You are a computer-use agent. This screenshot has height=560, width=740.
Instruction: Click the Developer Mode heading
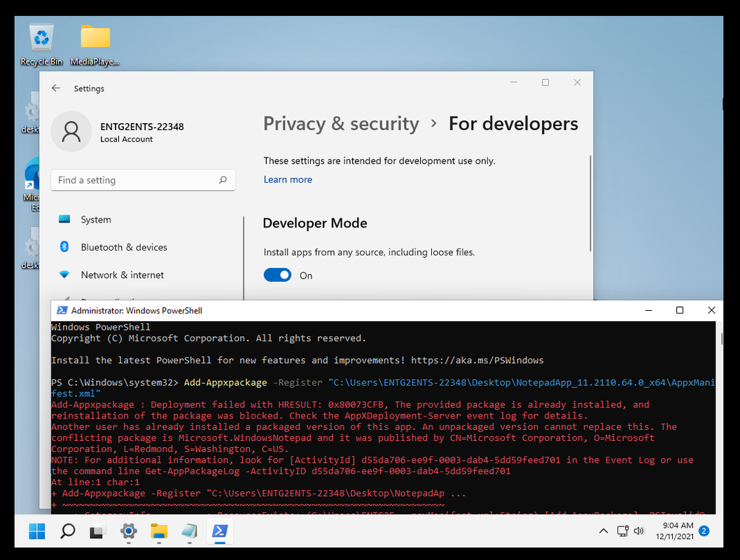click(315, 223)
